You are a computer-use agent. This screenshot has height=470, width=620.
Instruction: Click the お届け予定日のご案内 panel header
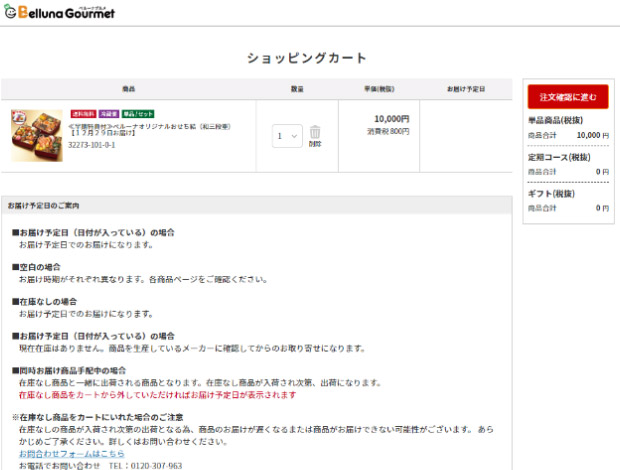(43, 206)
